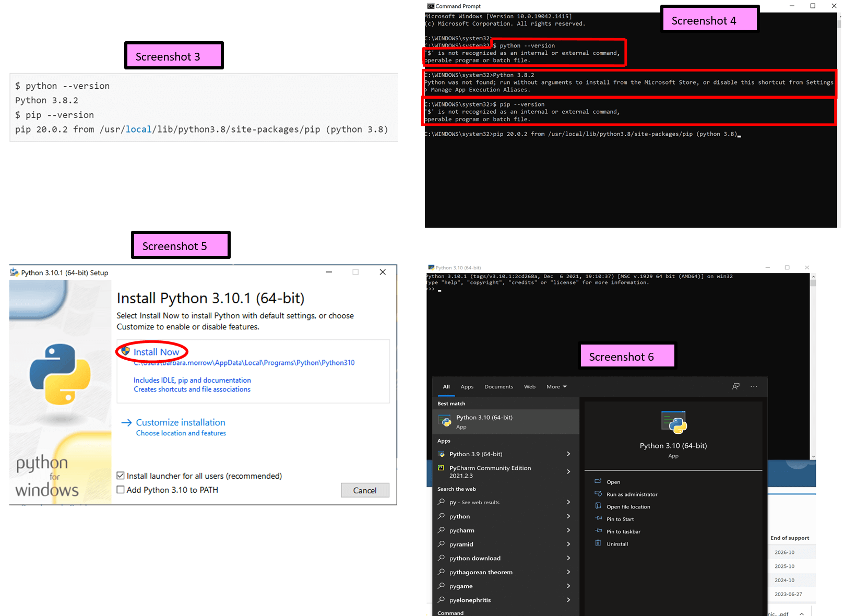This screenshot has width=856, height=616.
Task: Click the Command Prompt vertical scrollbar
Action: pyautogui.click(x=839, y=120)
